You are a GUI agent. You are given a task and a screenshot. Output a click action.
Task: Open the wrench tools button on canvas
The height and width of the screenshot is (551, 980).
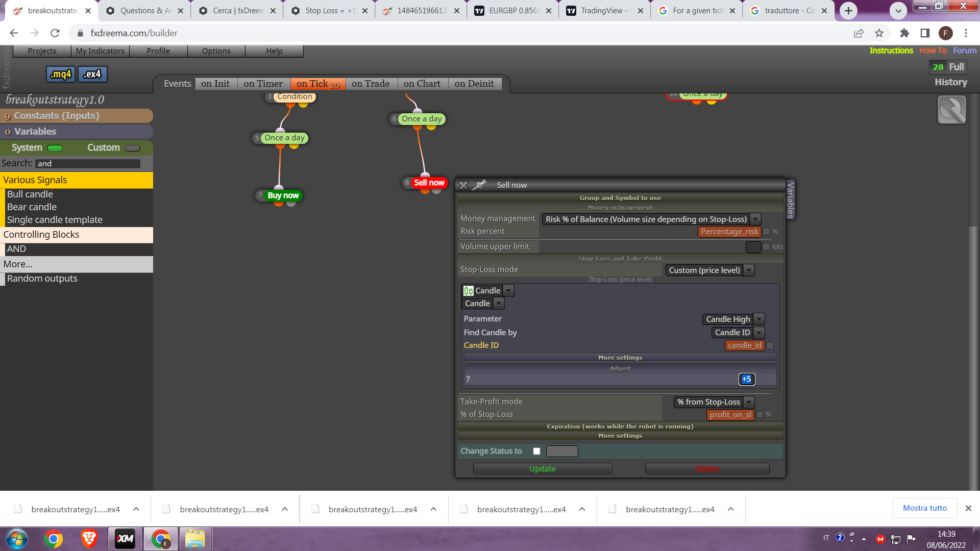point(951,110)
